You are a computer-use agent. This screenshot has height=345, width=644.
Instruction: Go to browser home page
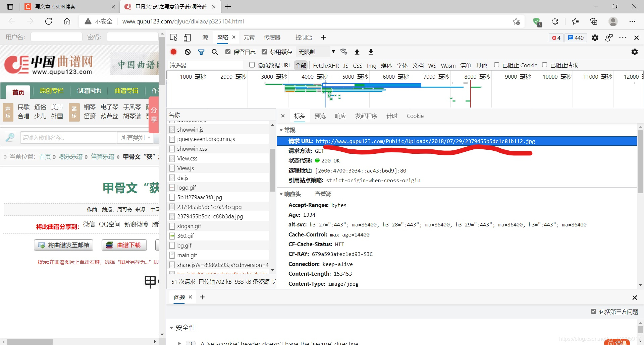(67, 21)
